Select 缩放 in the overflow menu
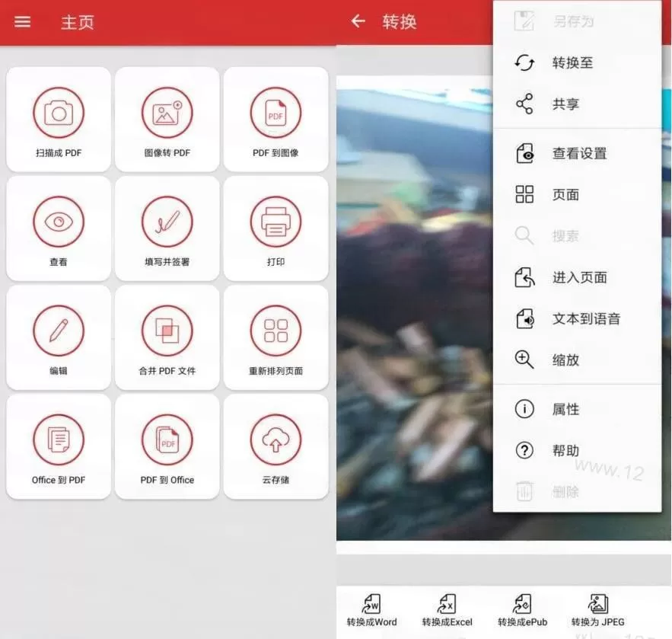The height and width of the screenshot is (639, 672). tap(578, 359)
